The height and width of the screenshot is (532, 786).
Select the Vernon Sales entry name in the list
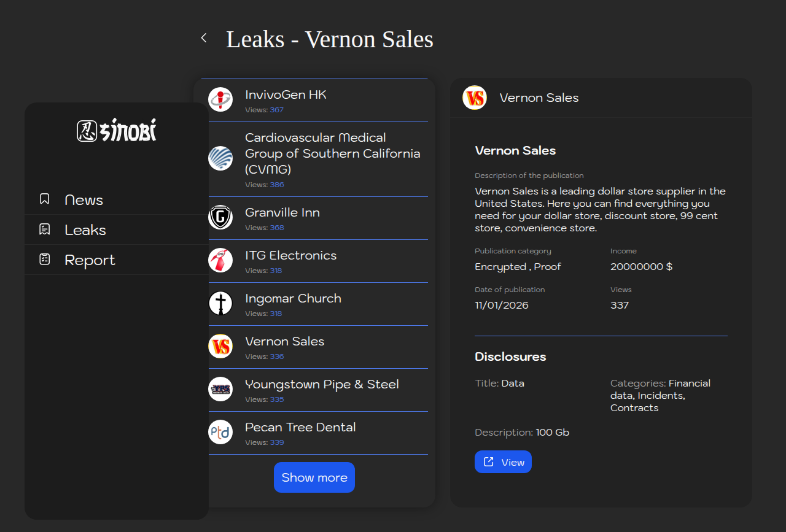pyautogui.click(x=284, y=341)
